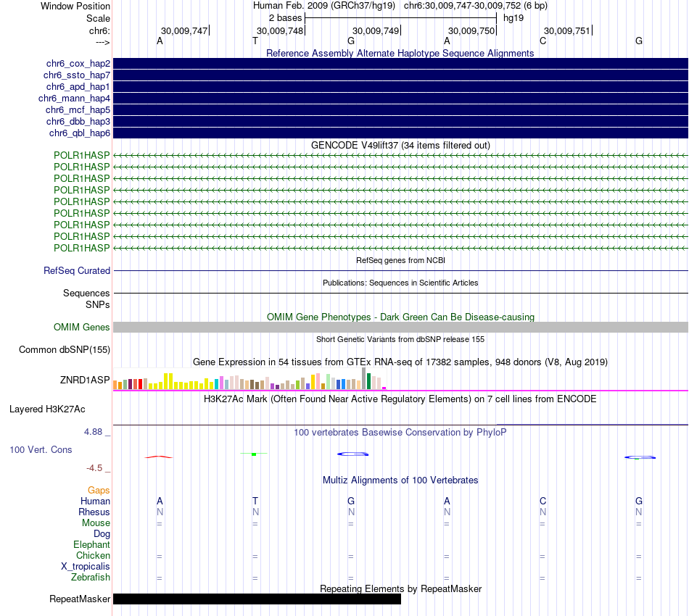
Task: Select the X_tropicalis species label
Action: click(x=86, y=567)
